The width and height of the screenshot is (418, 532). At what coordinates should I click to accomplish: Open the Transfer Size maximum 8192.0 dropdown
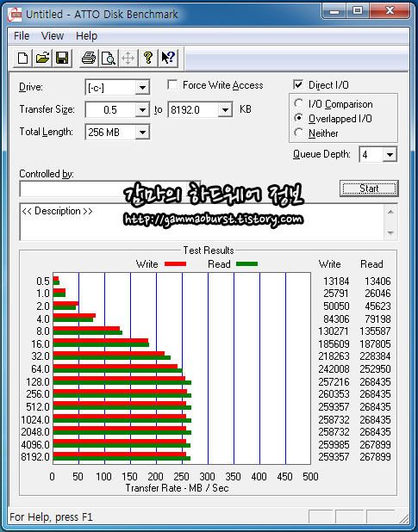click(x=225, y=110)
